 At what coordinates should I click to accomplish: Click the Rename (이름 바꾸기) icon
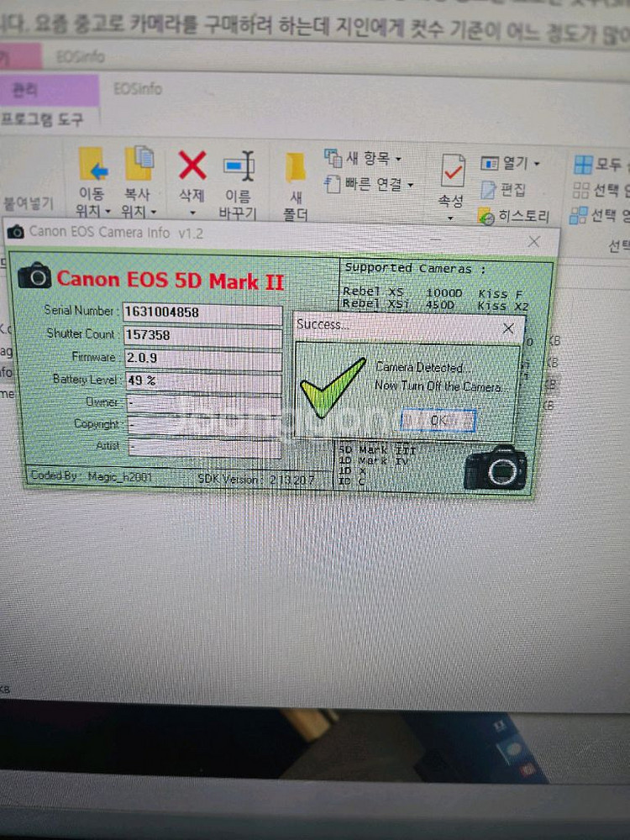(239, 165)
